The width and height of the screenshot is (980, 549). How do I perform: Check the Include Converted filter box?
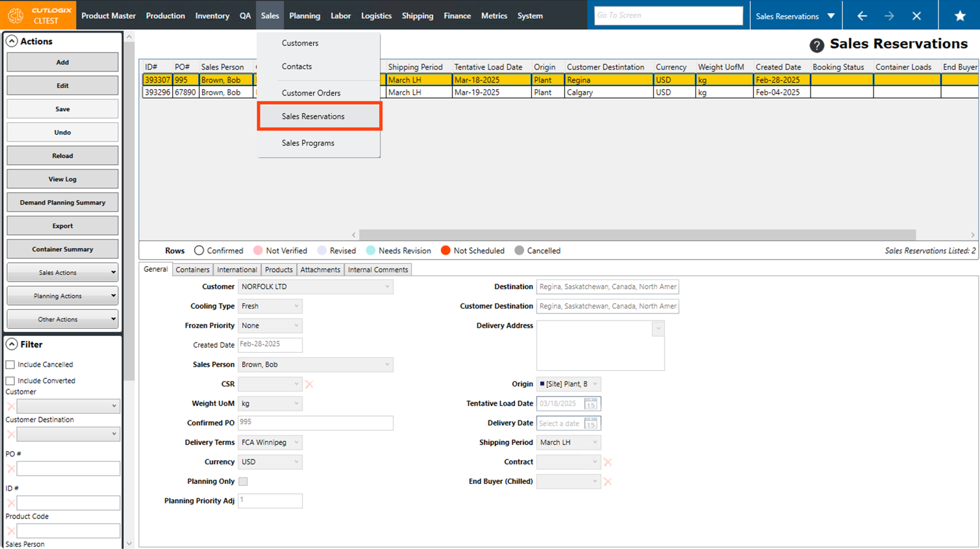tap(10, 381)
